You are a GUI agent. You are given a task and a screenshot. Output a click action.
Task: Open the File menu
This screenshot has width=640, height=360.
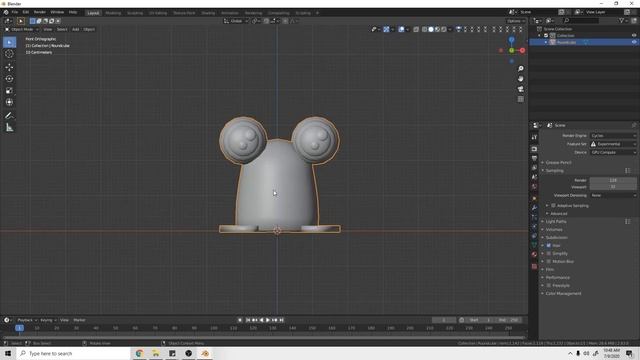pyautogui.click(x=15, y=13)
